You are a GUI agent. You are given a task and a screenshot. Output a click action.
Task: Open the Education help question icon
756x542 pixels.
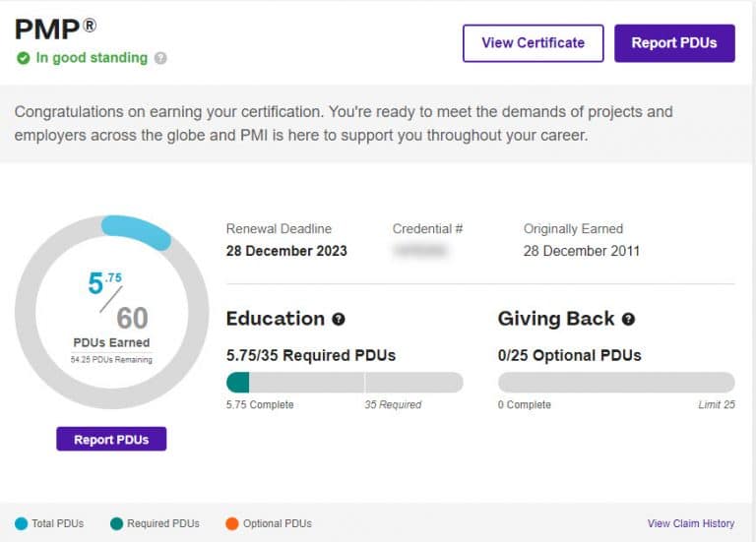point(339,319)
